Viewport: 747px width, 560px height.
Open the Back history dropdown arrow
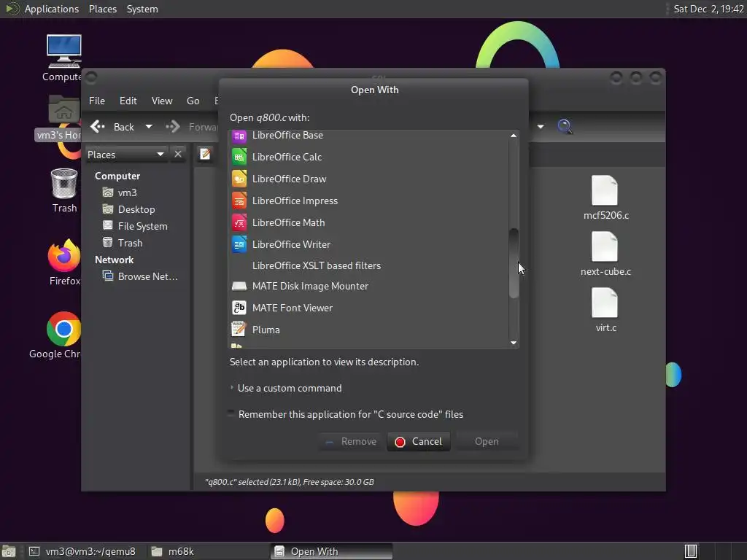[x=149, y=127]
